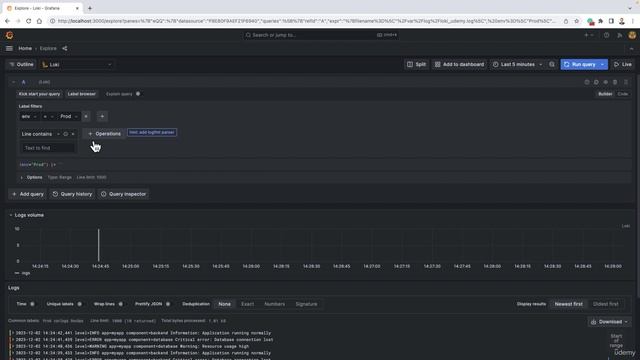Open a new browser tab
The image size is (640, 360).
tap(90, 8)
